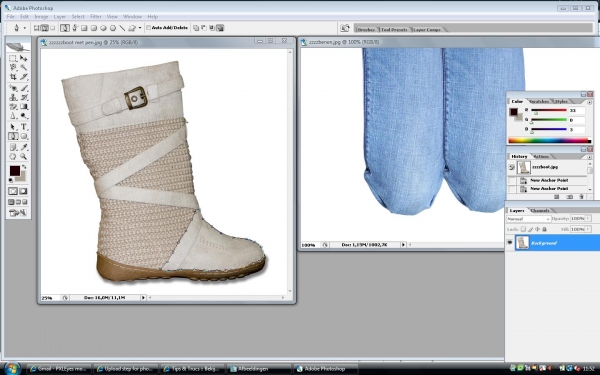Viewport: 600px width, 375px height.
Task: Select the Healing Brush tool
Action: (x=13, y=88)
